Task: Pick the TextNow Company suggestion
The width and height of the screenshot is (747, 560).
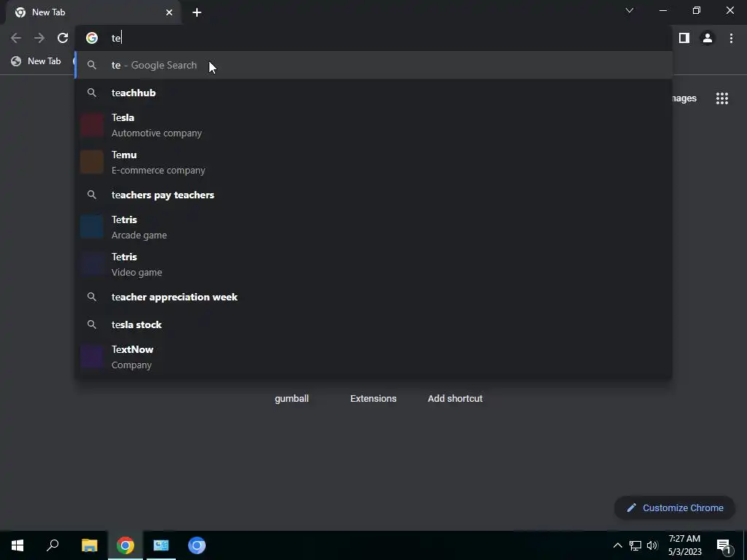Action: pos(373,357)
